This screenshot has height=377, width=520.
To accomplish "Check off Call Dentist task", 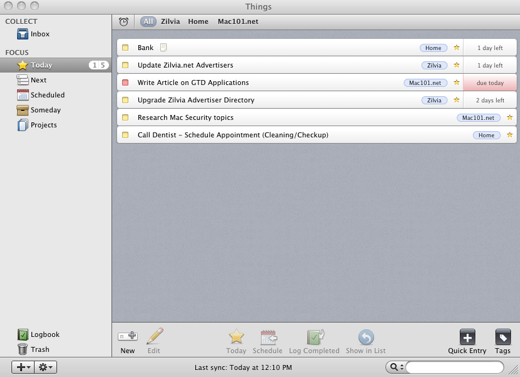I will click(125, 135).
